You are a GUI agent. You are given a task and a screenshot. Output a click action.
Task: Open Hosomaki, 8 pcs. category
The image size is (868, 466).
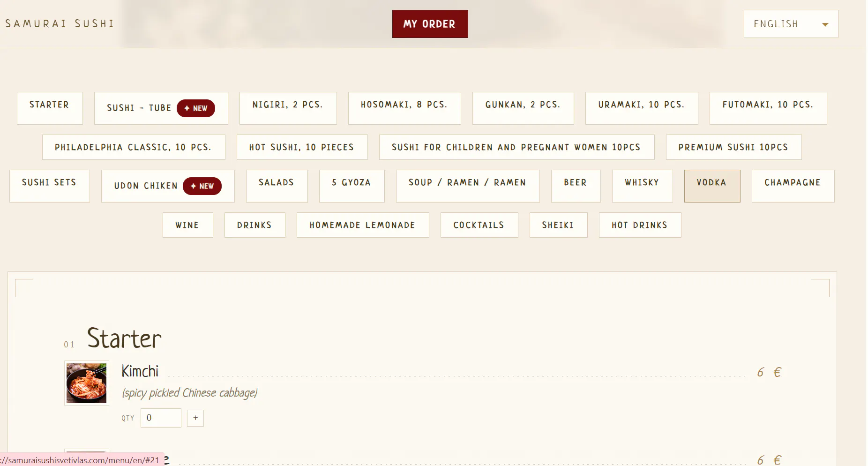tap(404, 108)
